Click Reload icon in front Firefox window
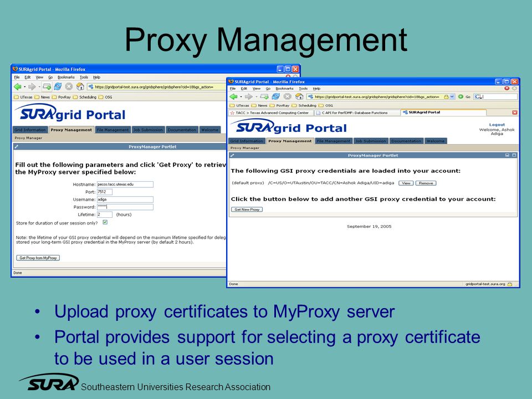532x399 pixels. click(x=276, y=96)
